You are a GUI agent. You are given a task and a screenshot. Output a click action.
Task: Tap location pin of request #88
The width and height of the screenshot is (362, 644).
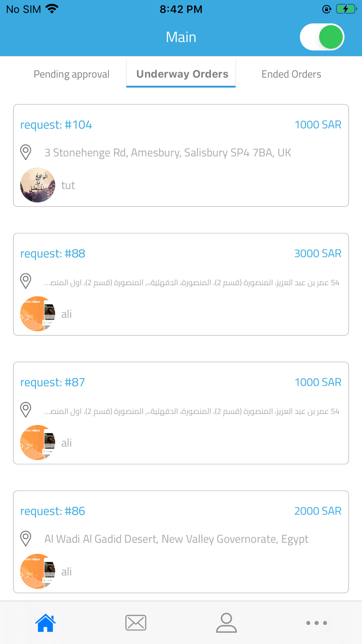(x=26, y=281)
